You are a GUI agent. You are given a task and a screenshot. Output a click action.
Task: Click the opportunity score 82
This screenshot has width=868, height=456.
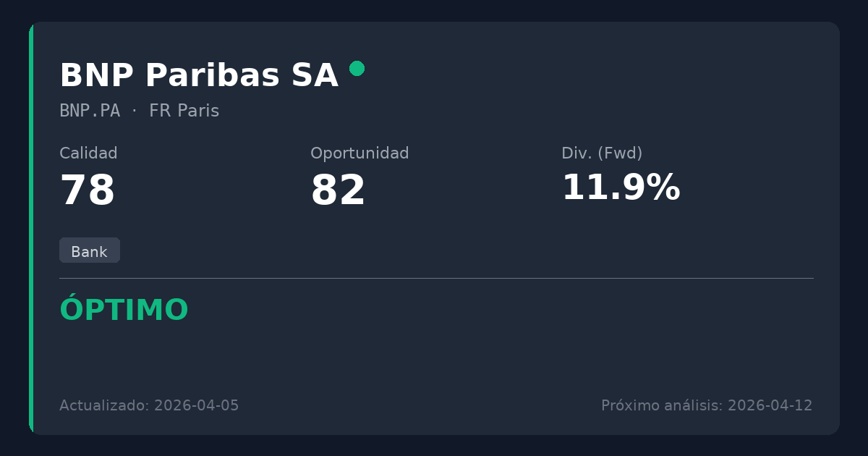pyautogui.click(x=338, y=191)
